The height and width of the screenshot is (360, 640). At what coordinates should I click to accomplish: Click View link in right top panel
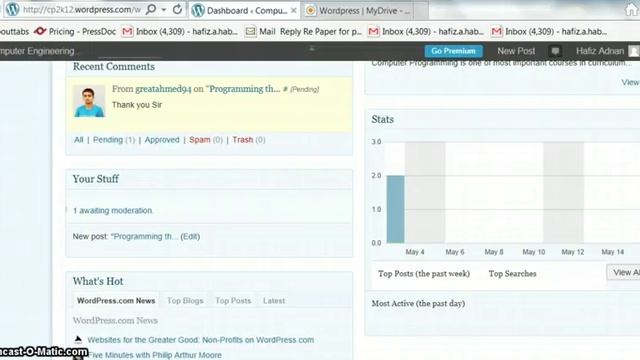[x=630, y=82]
